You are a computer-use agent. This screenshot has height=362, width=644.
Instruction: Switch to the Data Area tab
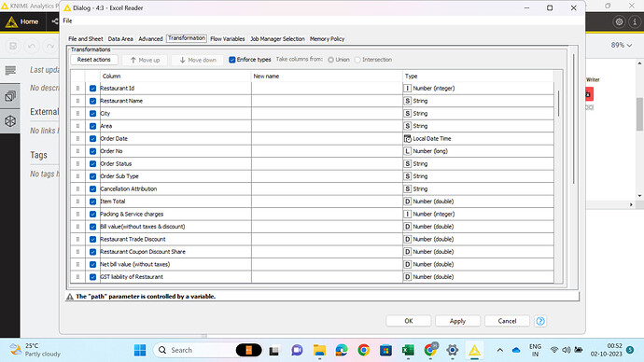(120, 39)
